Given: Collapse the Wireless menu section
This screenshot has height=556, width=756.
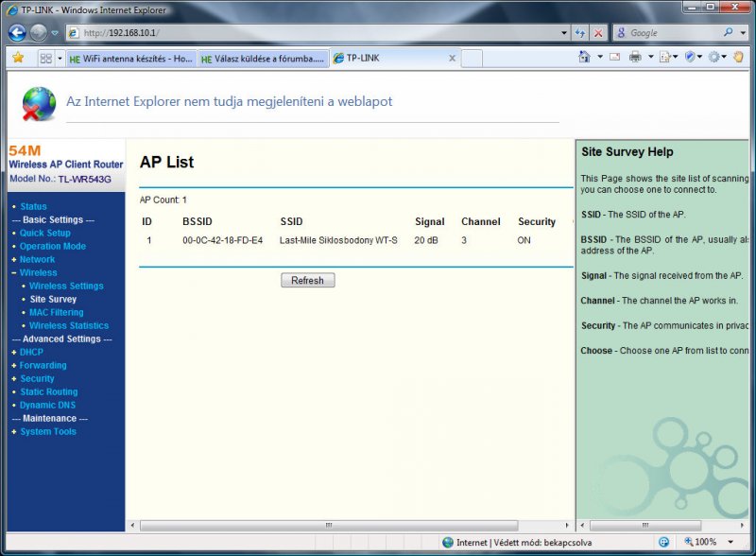Looking at the screenshot, I should tap(38, 272).
